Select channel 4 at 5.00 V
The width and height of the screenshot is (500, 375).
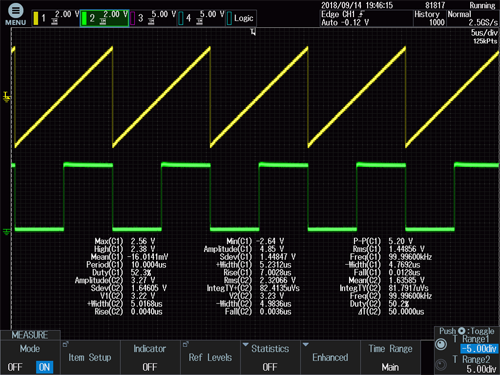click(x=201, y=18)
